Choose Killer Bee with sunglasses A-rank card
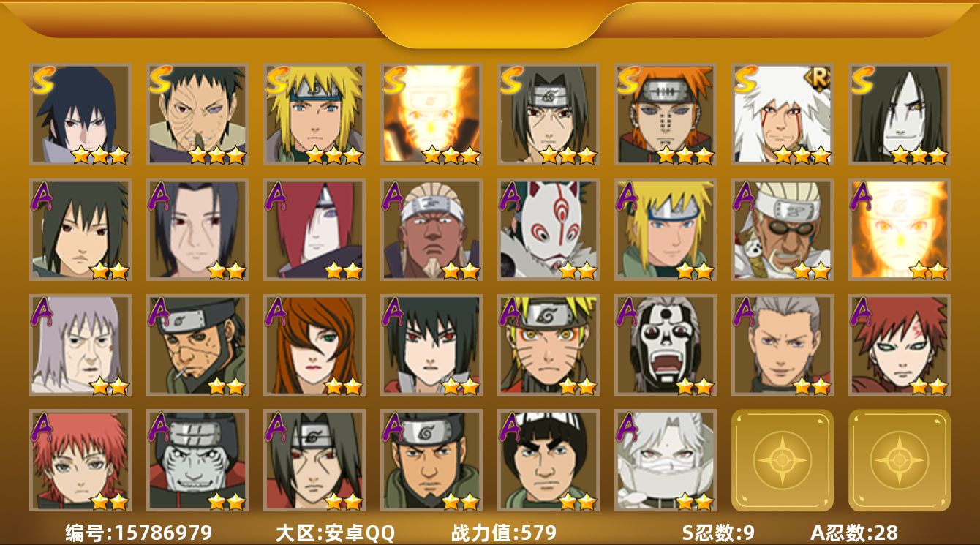Screen dimensions: 980x545 (x=782, y=230)
